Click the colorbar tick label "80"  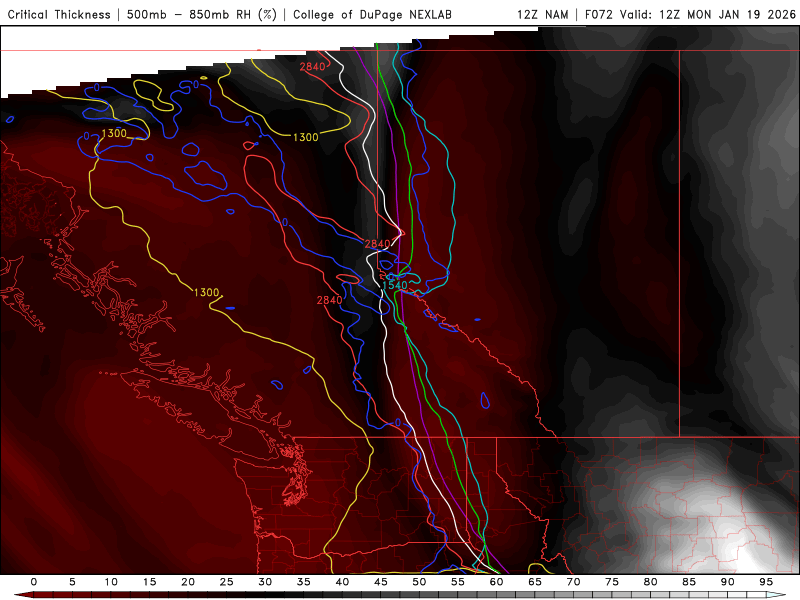tap(650, 582)
